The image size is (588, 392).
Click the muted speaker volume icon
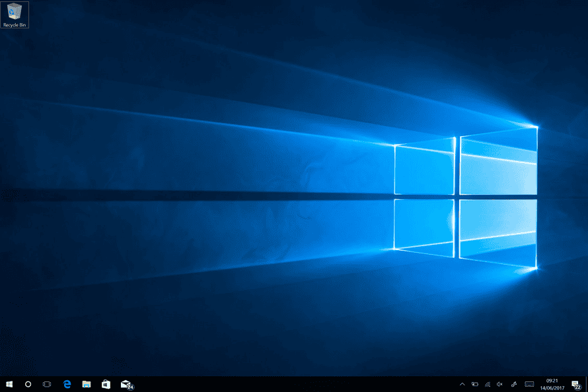(x=499, y=383)
